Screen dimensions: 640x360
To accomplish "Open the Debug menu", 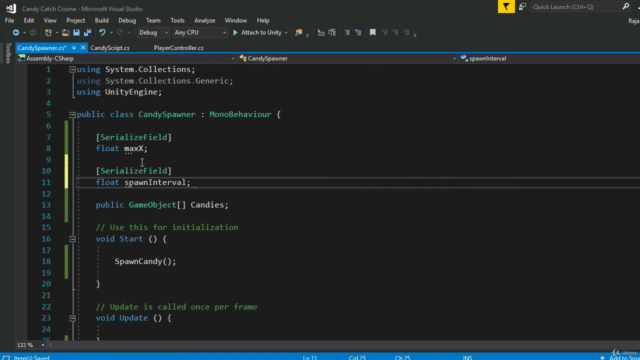I will 127,20.
